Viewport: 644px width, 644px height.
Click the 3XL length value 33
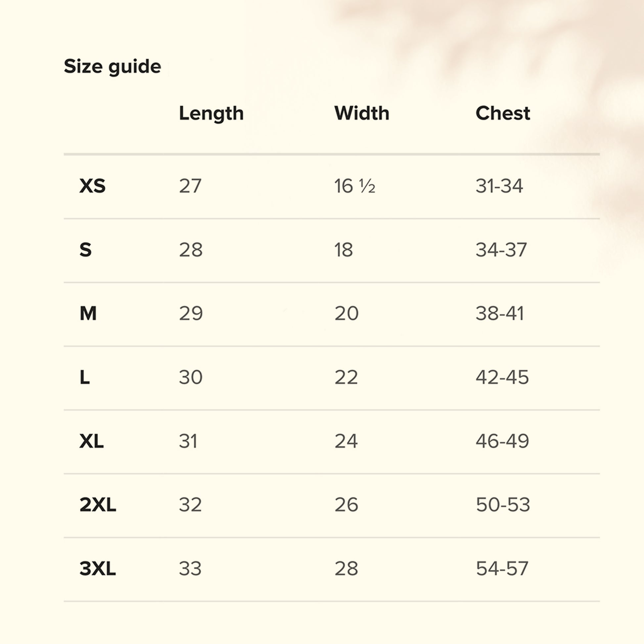pyautogui.click(x=190, y=568)
